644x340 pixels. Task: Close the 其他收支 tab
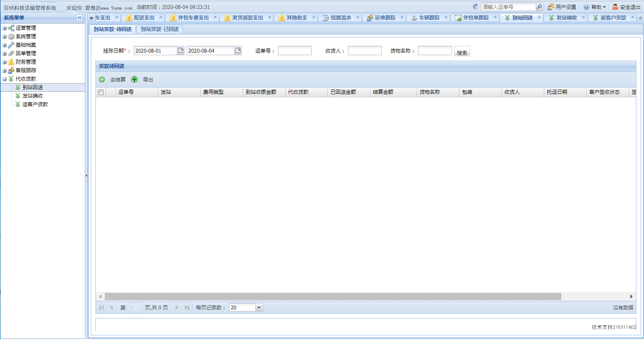coord(314,17)
